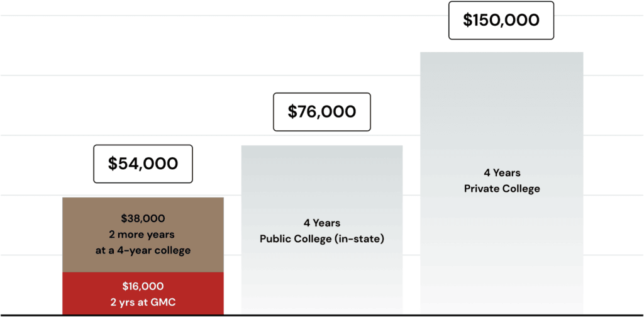The width and height of the screenshot is (644, 317).
Task: Select the $150,000 total label box
Action: (x=501, y=20)
